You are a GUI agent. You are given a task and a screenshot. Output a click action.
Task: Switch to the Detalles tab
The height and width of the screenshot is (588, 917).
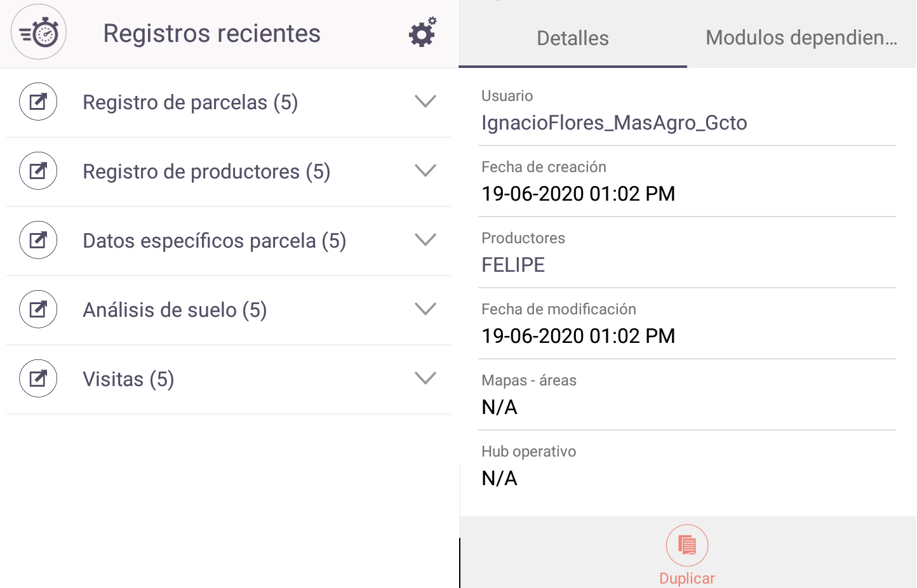point(573,38)
